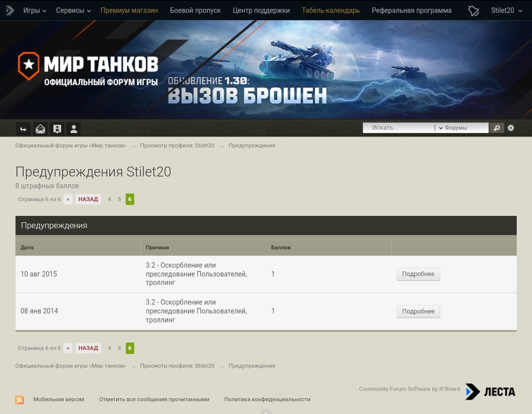Click the Вызов брошен update banner
The height and width of the screenshot is (414, 532).
point(247,90)
